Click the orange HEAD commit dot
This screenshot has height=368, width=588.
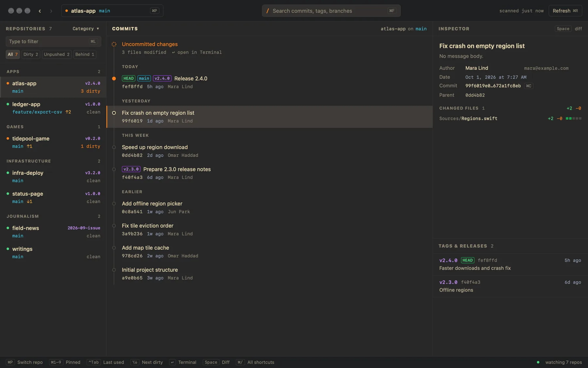pyautogui.click(x=114, y=79)
